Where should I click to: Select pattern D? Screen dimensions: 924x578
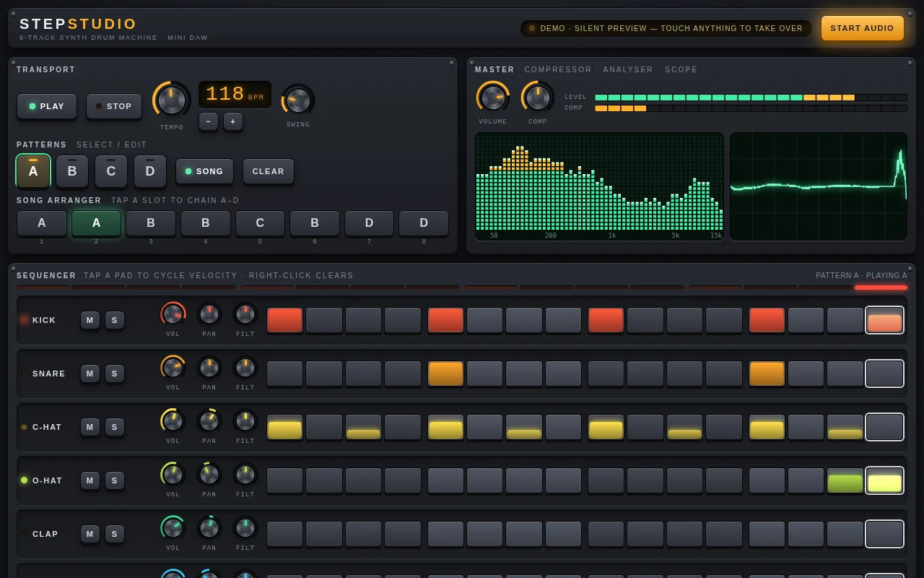pos(150,171)
